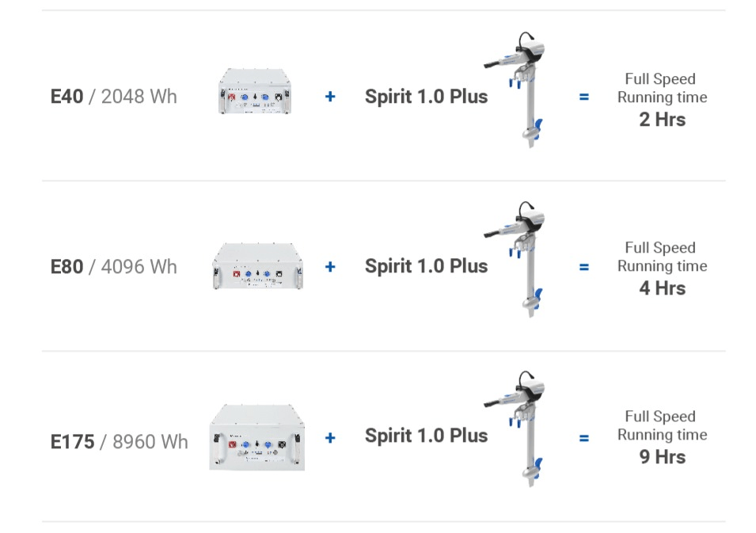Select the E175 / 8960 Wh label

pyautogui.click(x=120, y=441)
